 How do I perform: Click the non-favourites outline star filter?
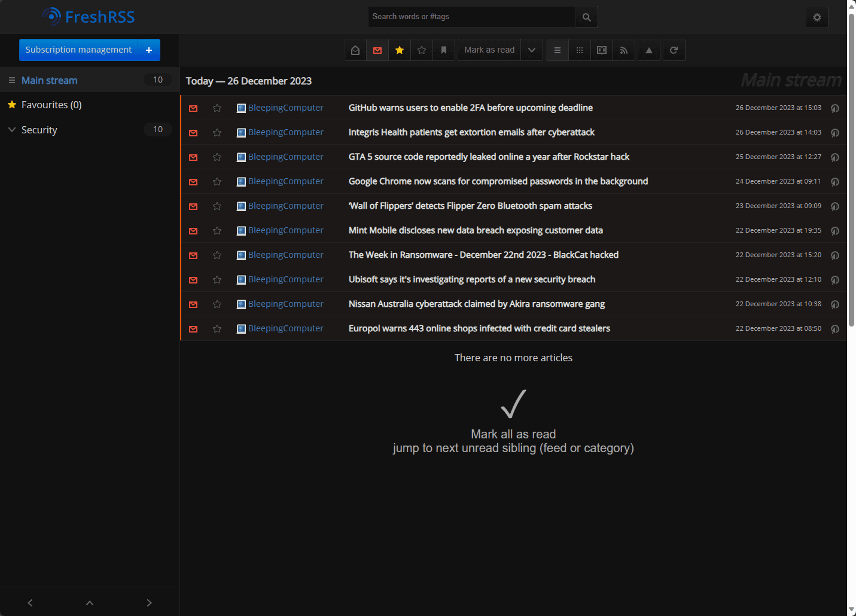[x=422, y=50]
